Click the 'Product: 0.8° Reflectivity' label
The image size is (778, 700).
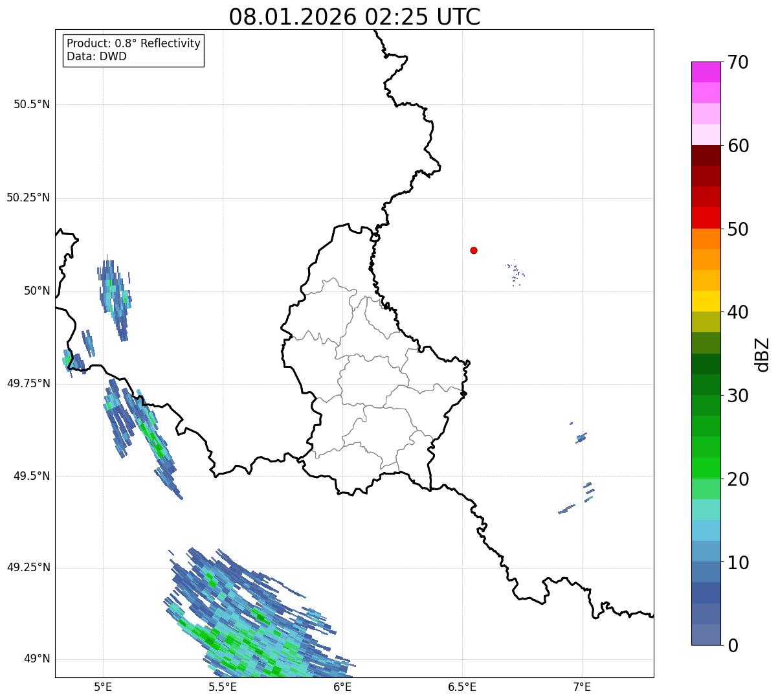(x=134, y=43)
